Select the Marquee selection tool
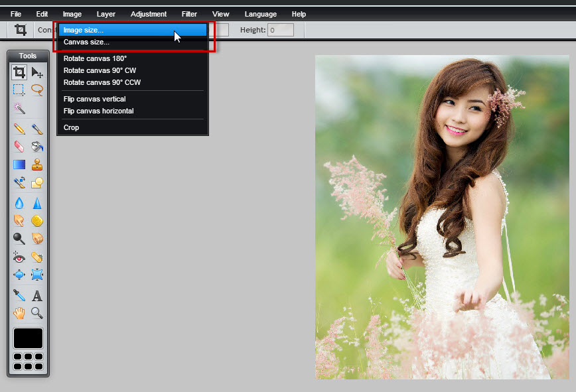The width and height of the screenshot is (576, 392). (x=19, y=90)
